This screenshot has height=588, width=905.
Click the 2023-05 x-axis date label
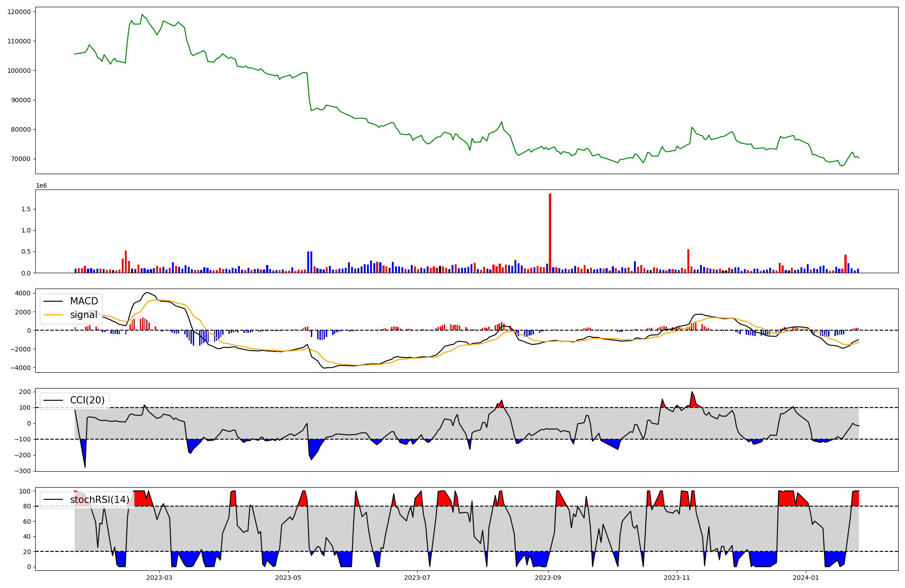point(288,578)
